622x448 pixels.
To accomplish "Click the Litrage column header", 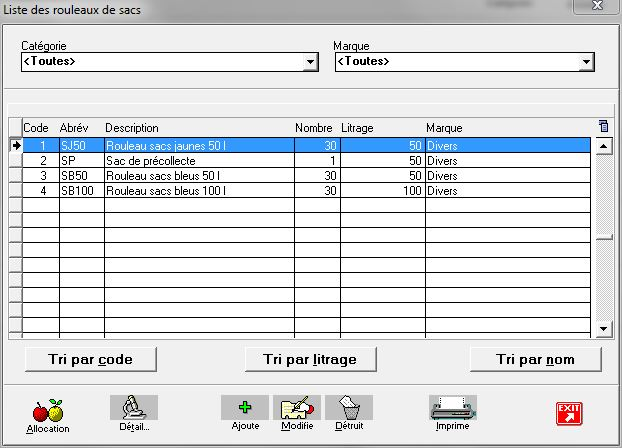I will [380, 128].
